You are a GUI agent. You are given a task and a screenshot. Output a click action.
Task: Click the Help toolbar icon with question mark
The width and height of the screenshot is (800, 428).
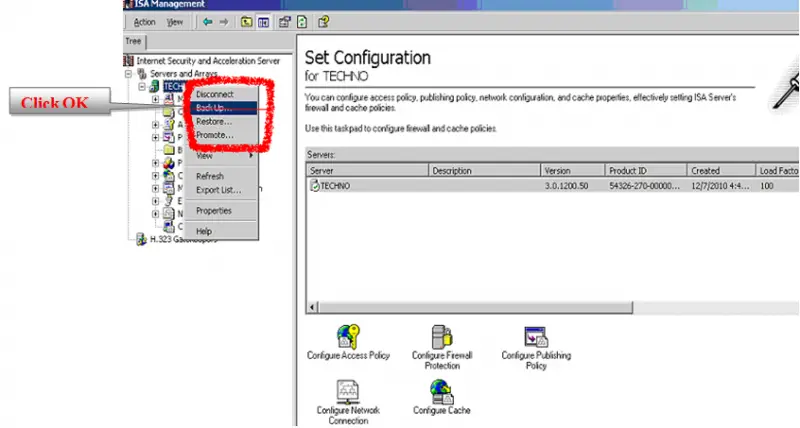(323, 22)
